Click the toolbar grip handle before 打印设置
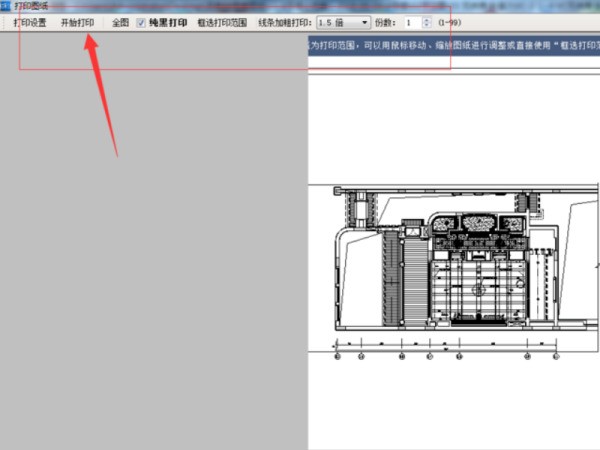600x450 pixels. click(4, 23)
